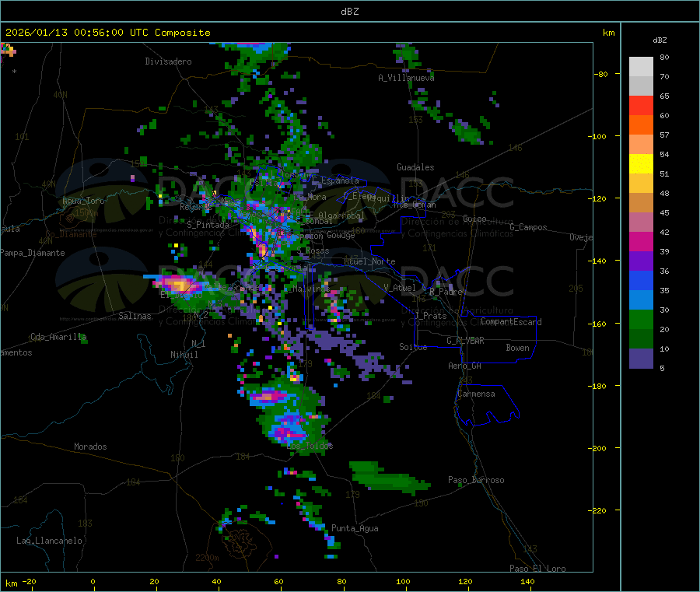Viewport: 700px width, 592px height.
Task: Click the blue 35 dBZ legend swatch
Action: (641, 280)
